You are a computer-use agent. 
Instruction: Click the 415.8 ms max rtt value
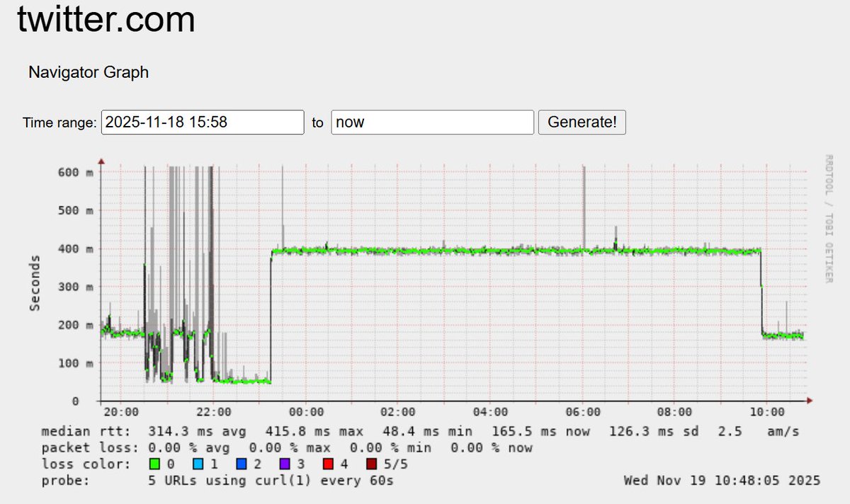[x=314, y=431]
